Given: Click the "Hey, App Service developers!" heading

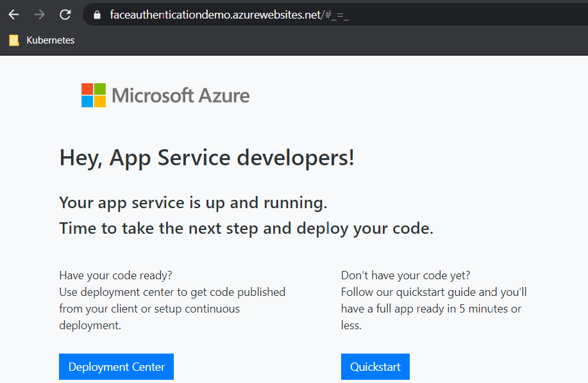Looking at the screenshot, I should 206,158.
